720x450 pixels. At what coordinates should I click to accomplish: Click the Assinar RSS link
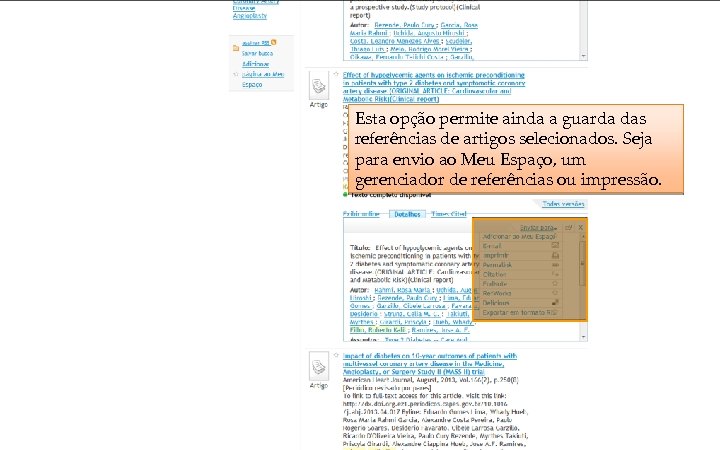point(255,43)
